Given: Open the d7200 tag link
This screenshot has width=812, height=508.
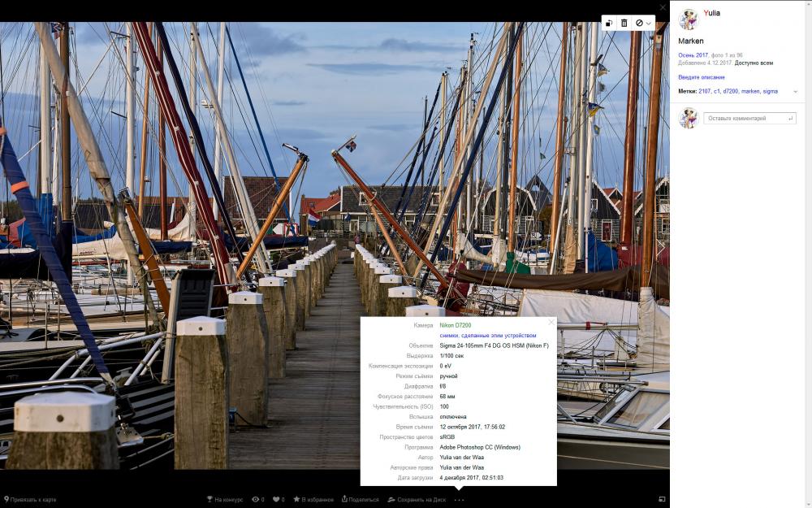Looking at the screenshot, I should 731,91.
